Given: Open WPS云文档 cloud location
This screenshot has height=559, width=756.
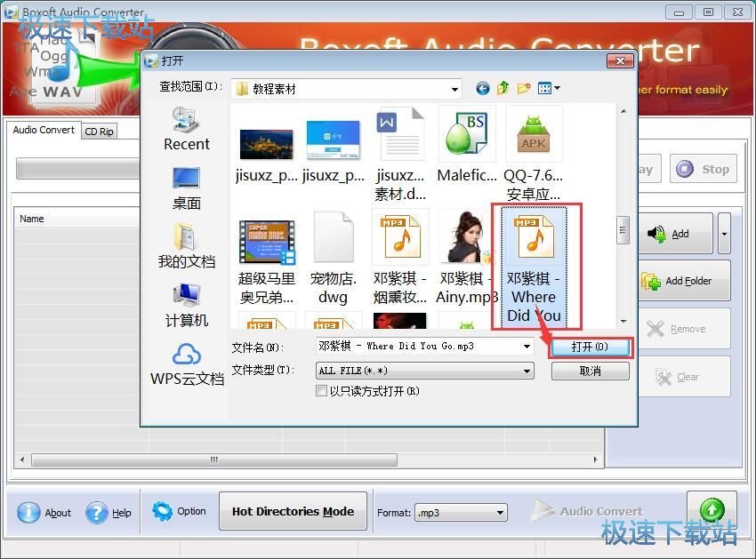Looking at the screenshot, I should click(187, 364).
